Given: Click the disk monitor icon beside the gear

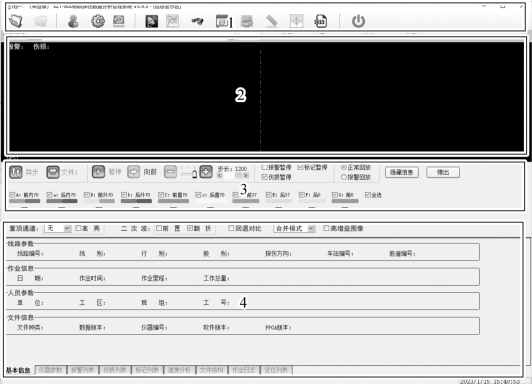Looking at the screenshot, I should pyautogui.click(x=118, y=21).
